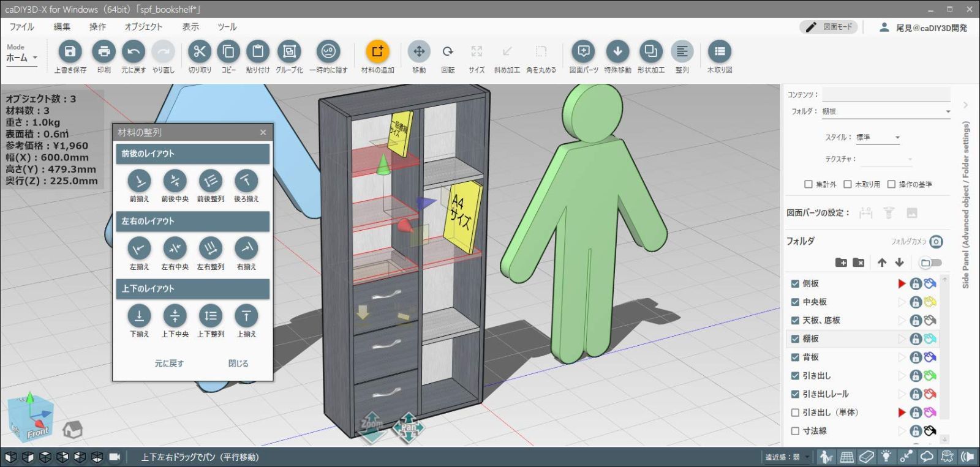The height and width of the screenshot is (467, 980).
Task: Select the 移動 move tool
Action: [x=419, y=51]
